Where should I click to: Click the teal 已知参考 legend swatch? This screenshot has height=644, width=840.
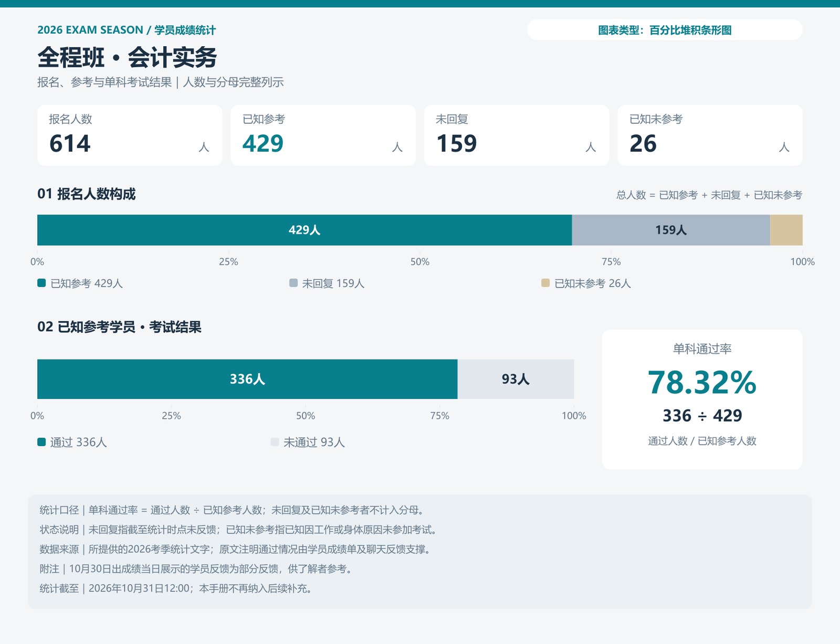(41, 283)
